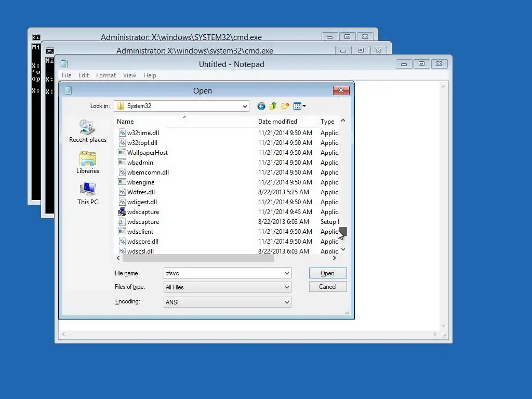Select the w32topl.dll file icon
This screenshot has width=532, height=399.
(122, 142)
